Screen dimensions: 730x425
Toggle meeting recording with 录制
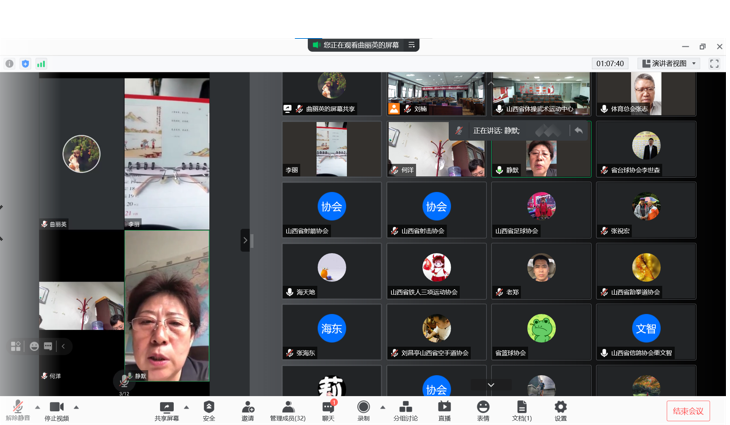pyautogui.click(x=363, y=410)
